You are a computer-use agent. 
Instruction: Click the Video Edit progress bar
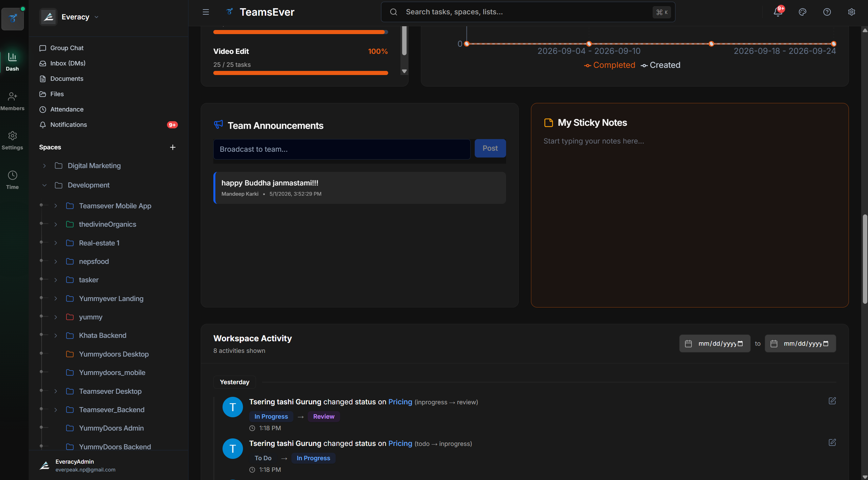301,73
